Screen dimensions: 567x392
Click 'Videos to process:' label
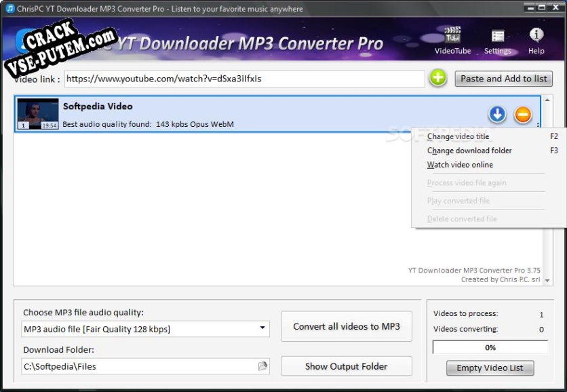pyautogui.click(x=466, y=313)
